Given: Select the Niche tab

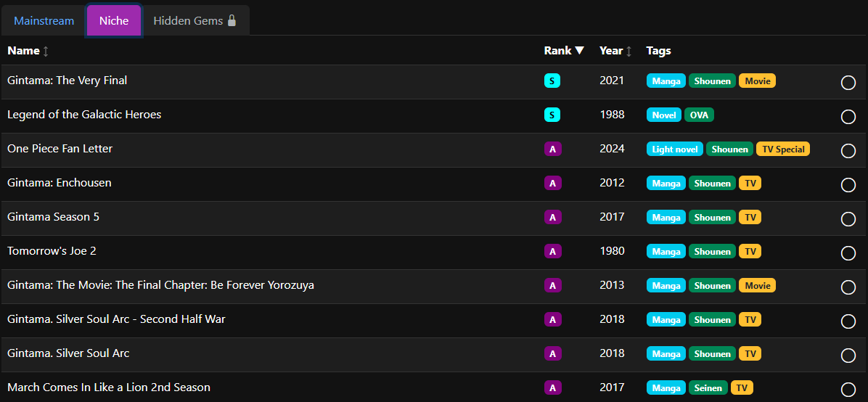Looking at the screenshot, I should pyautogui.click(x=114, y=21).
